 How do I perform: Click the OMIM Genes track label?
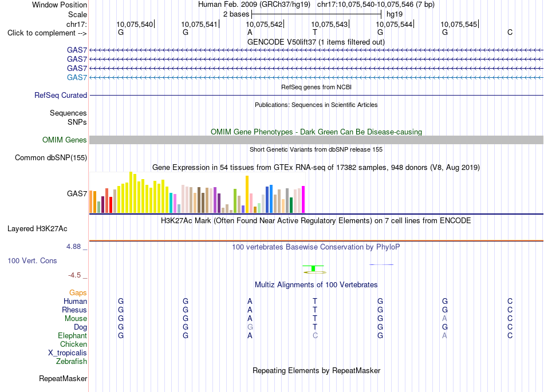pyautogui.click(x=65, y=140)
